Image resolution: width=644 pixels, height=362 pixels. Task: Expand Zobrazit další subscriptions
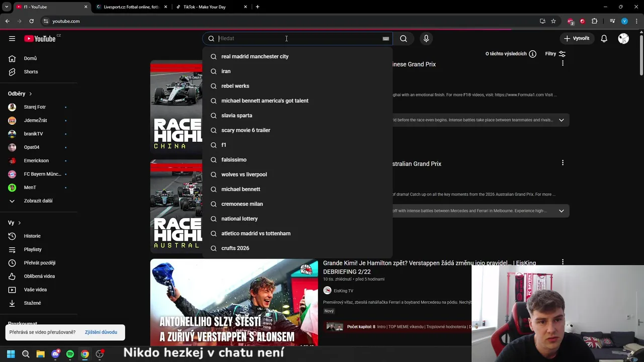tap(39, 201)
